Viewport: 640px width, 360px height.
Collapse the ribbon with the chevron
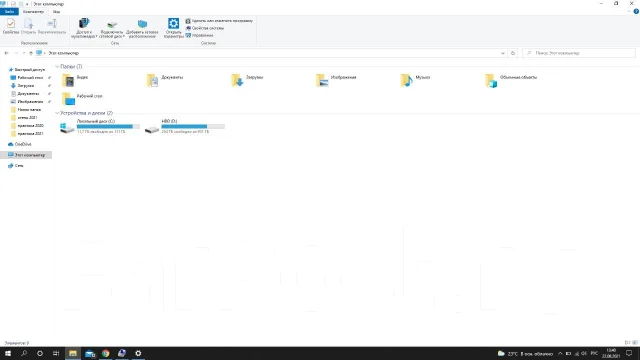629,12
